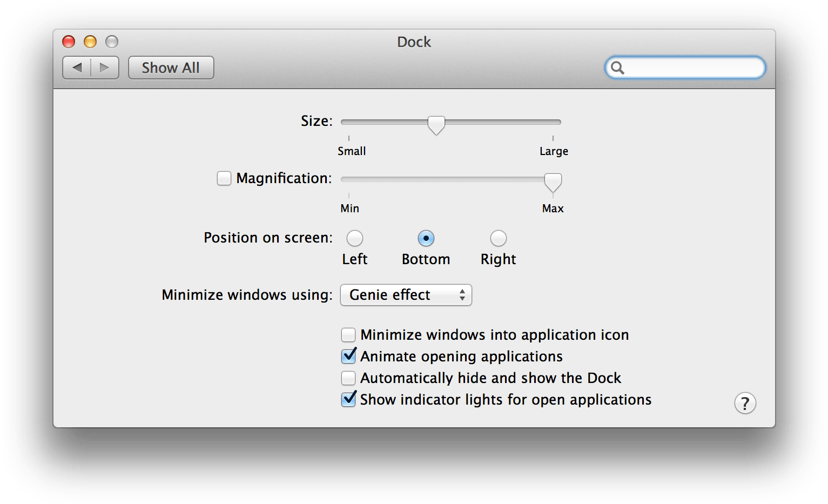Viewport: 828px width, 504px height.
Task: Click the Show All button
Action: click(171, 68)
